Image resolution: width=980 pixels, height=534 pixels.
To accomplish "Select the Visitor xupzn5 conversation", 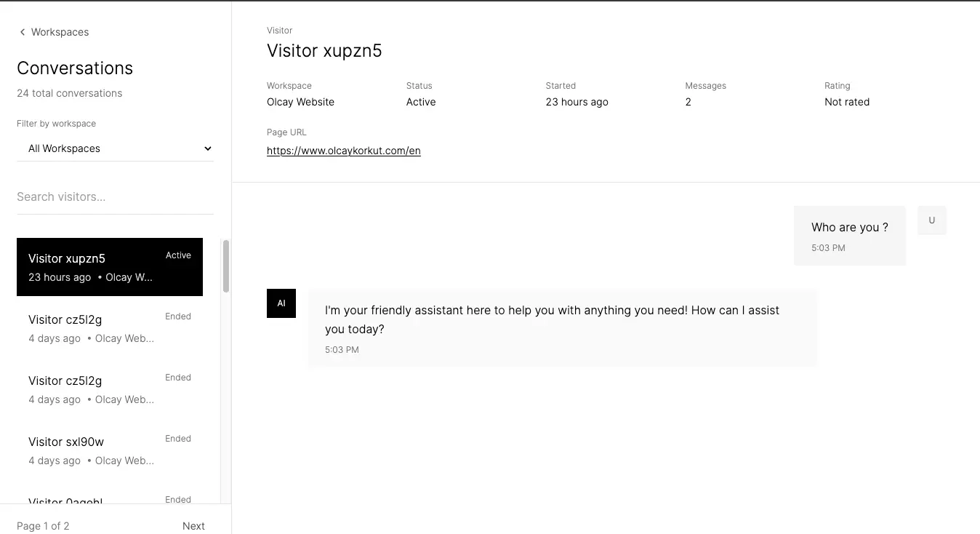I will (109, 267).
